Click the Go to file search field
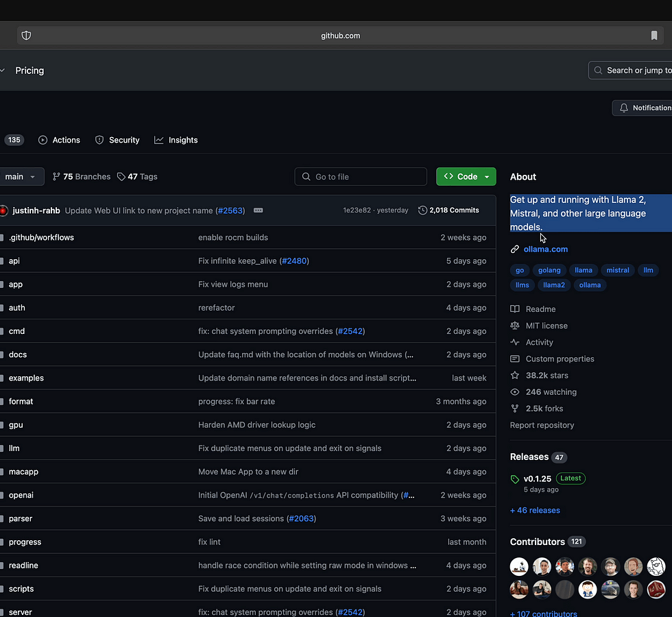 coord(361,177)
